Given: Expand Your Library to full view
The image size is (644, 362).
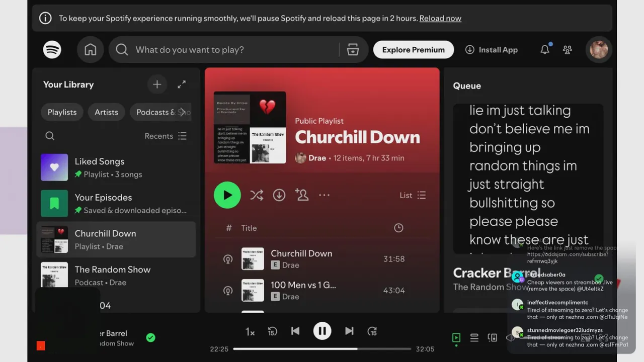Looking at the screenshot, I should (182, 84).
